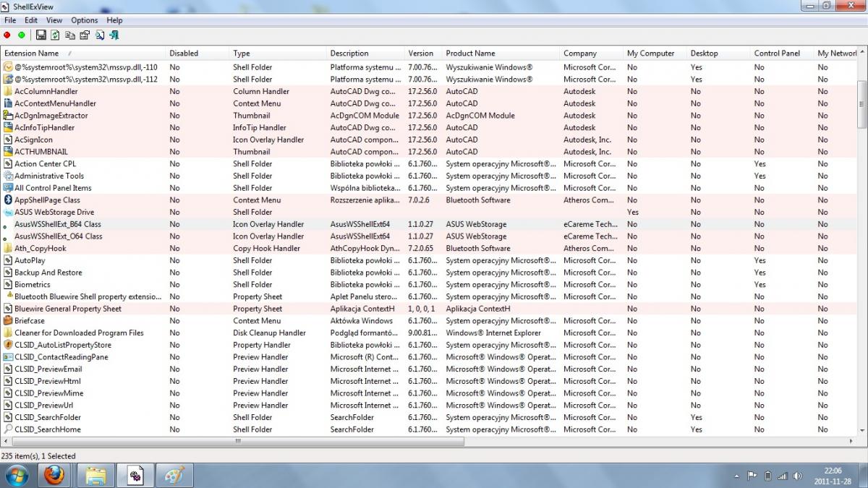Image resolution: width=868 pixels, height=488 pixels.
Task: Click the cloud icon beside ASUS WebStorage Drive
Action: [x=8, y=213]
